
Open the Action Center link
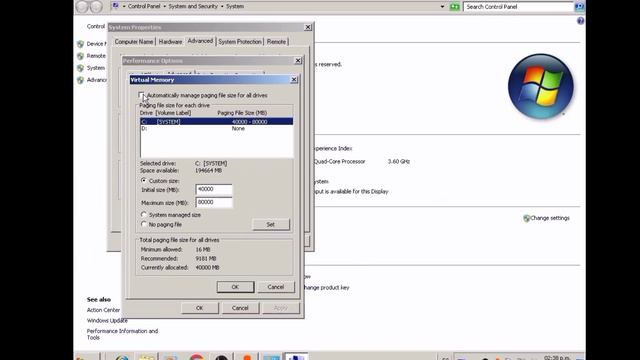103,310
